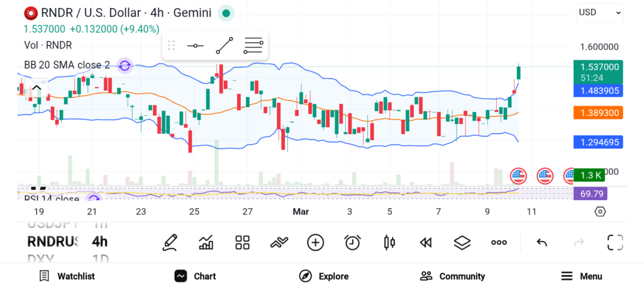
Task: Open the indicators menu
Action: (x=206, y=242)
